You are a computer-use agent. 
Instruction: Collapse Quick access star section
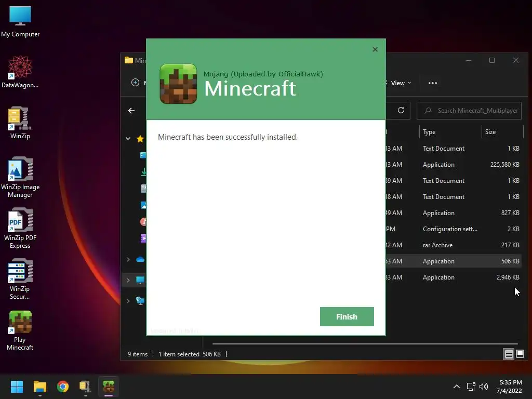(128, 138)
